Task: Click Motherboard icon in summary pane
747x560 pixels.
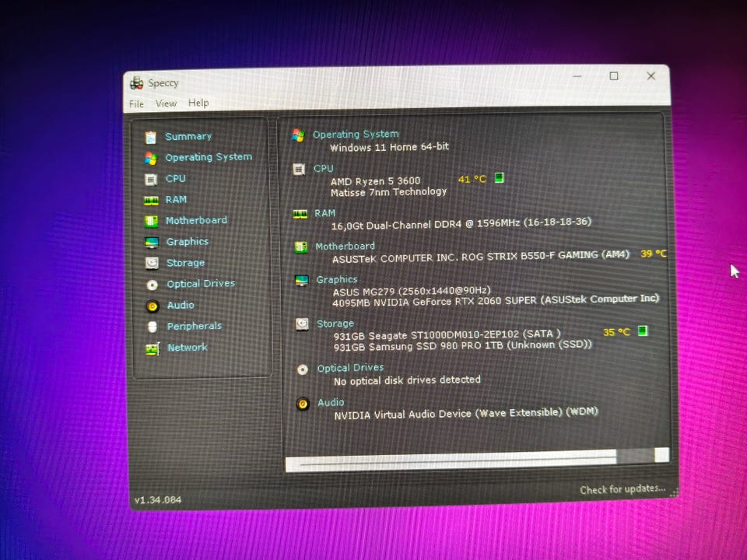Action: pyautogui.click(x=301, y=247)
